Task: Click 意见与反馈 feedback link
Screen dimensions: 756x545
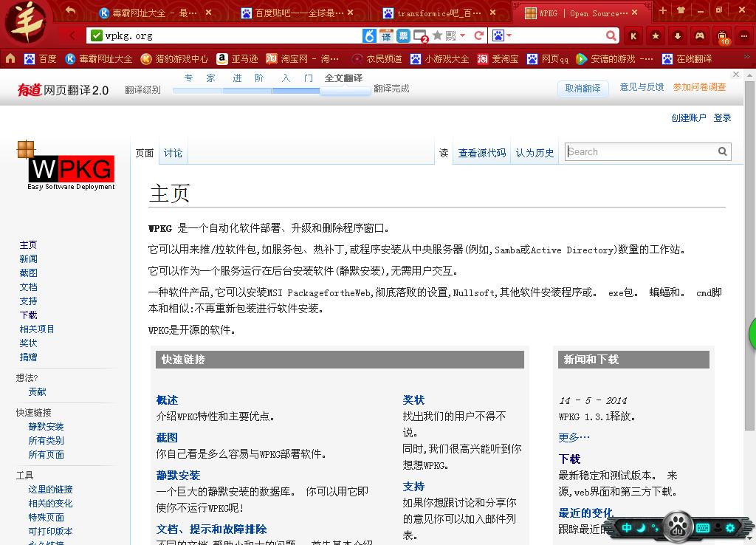Action: [x=642, y=87]
